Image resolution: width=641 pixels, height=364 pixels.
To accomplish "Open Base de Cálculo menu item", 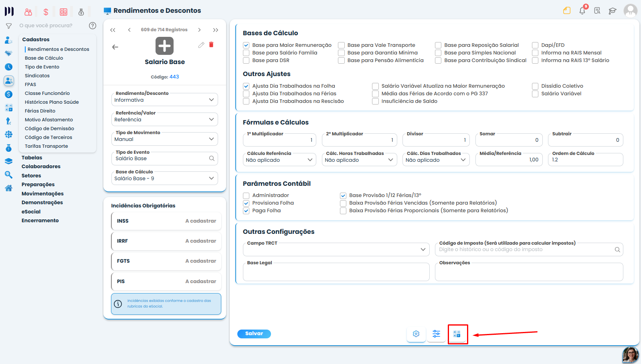I will coord(44,58).
